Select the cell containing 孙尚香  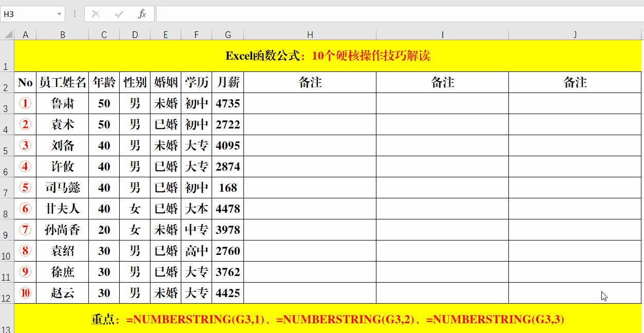62,230
